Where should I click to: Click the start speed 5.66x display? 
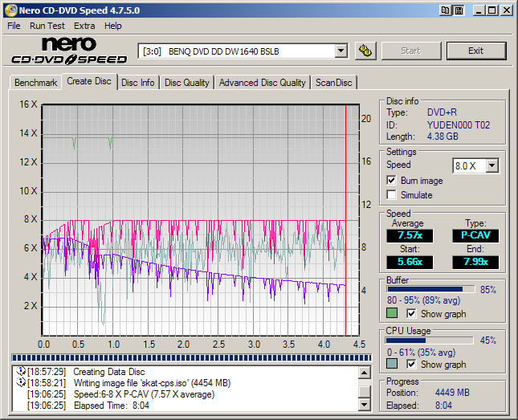pyautogui.click(x=410, y=262)
